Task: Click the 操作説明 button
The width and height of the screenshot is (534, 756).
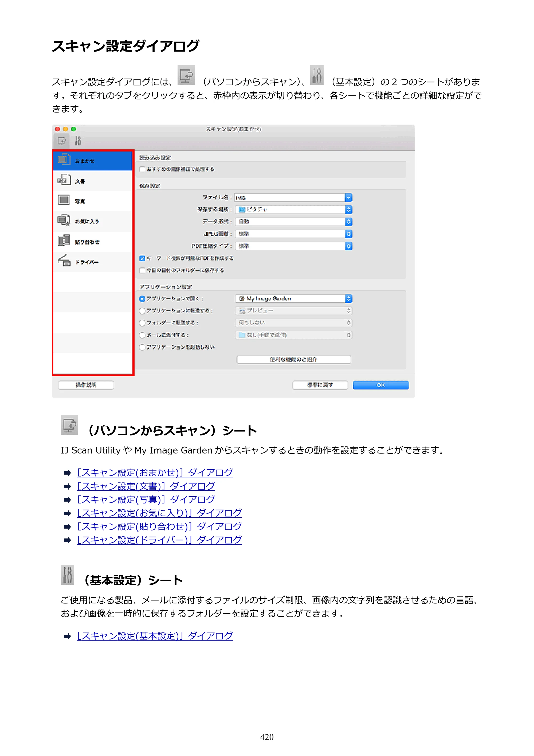Action: [x=86, y=385]
